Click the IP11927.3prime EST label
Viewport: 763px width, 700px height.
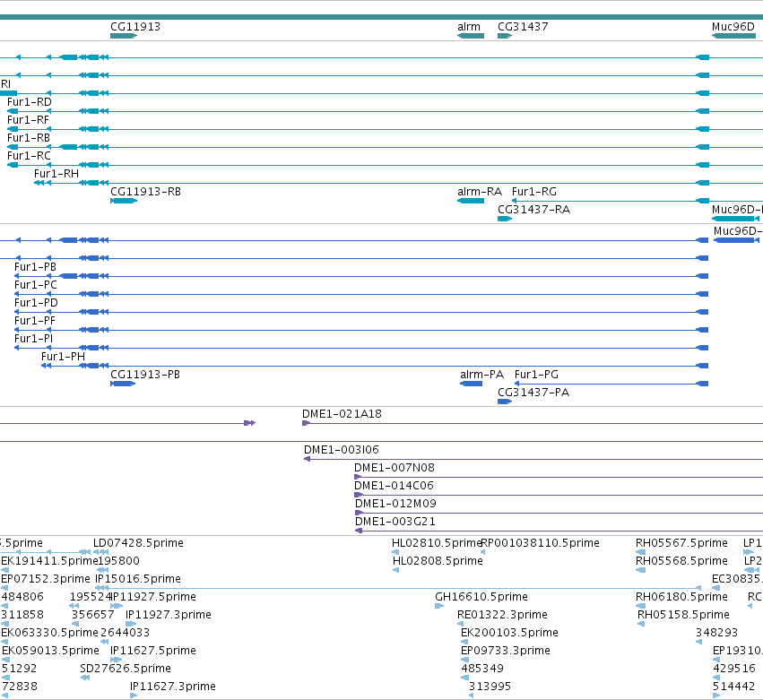tap(169, 615)
